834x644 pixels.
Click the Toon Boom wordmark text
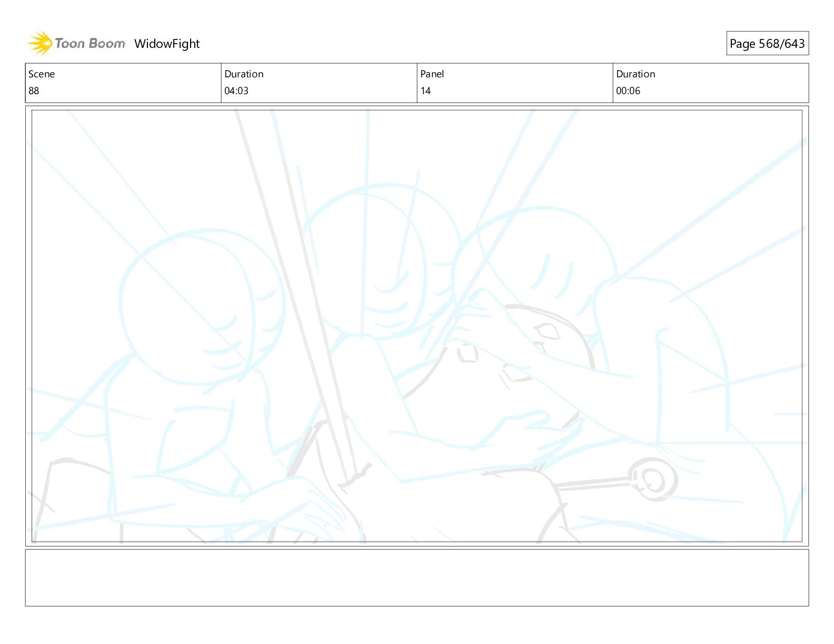click(90, 44)
